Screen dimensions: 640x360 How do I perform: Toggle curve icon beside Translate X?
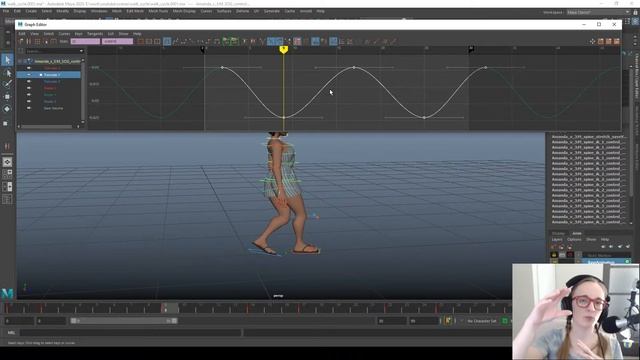point(29,68)
